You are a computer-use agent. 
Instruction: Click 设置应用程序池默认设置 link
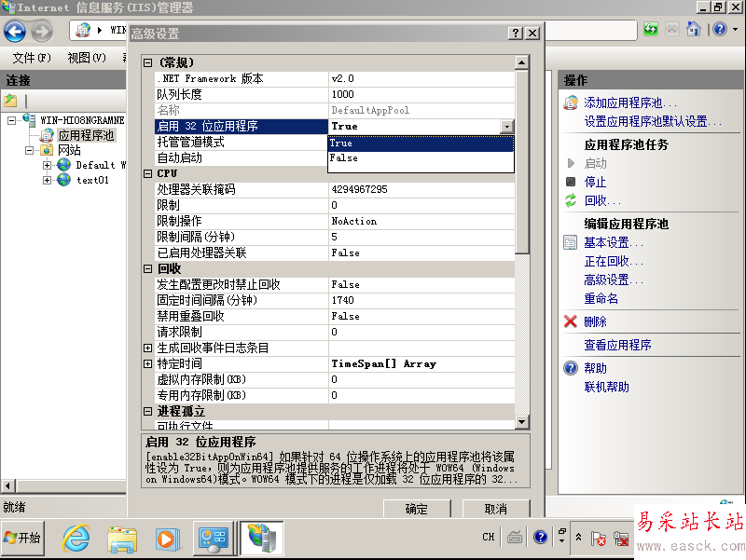[653, 122]
